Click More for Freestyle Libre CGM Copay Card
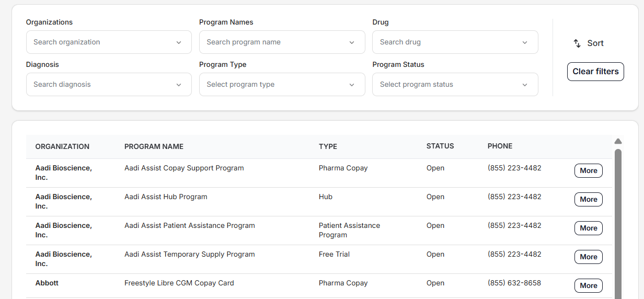The width and height of the screenshot is (644, 299). coord(588,285)
